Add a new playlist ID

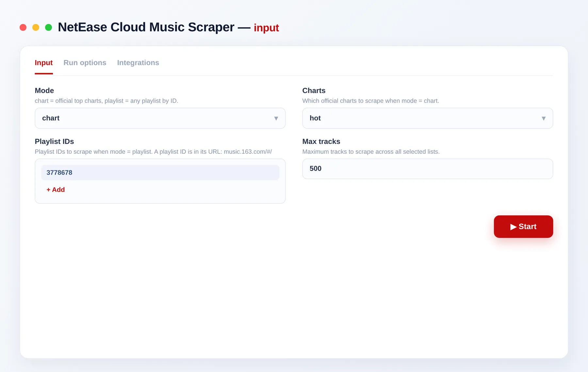click(56, 190)
